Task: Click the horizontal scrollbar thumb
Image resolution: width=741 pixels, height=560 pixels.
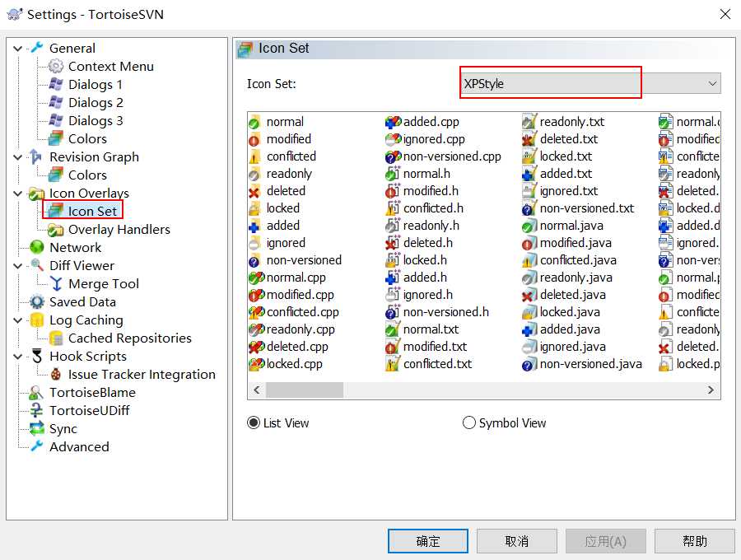Action: point(305,390)
